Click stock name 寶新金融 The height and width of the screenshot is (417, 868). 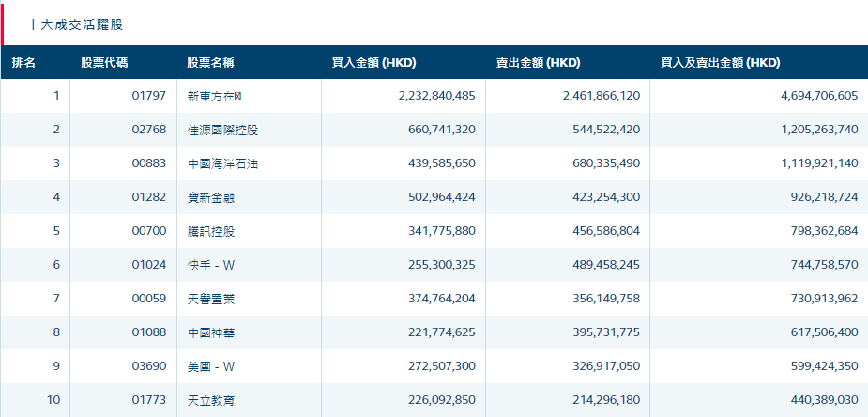211,198
